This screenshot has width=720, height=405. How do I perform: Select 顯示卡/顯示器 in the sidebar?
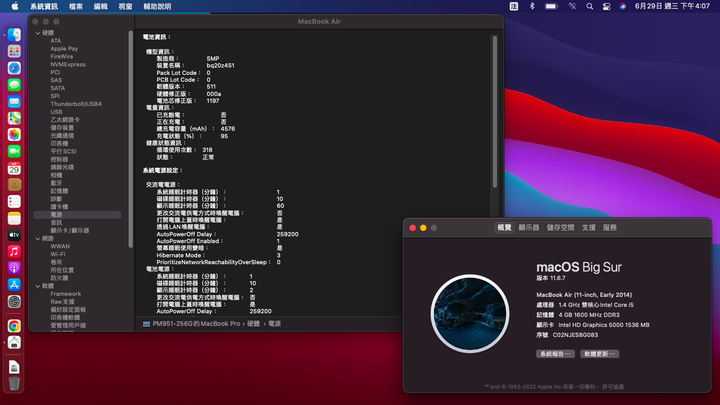pos(70,231)
